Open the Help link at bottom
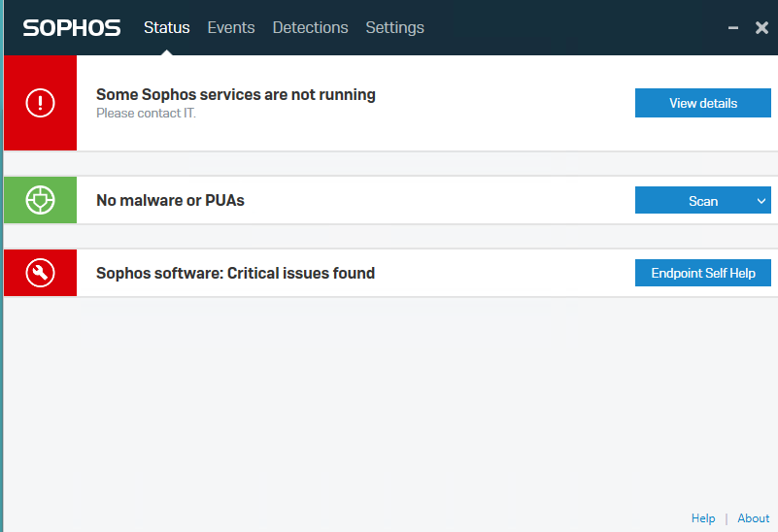The width and height of the screenshot is (778, 532). 703,518
